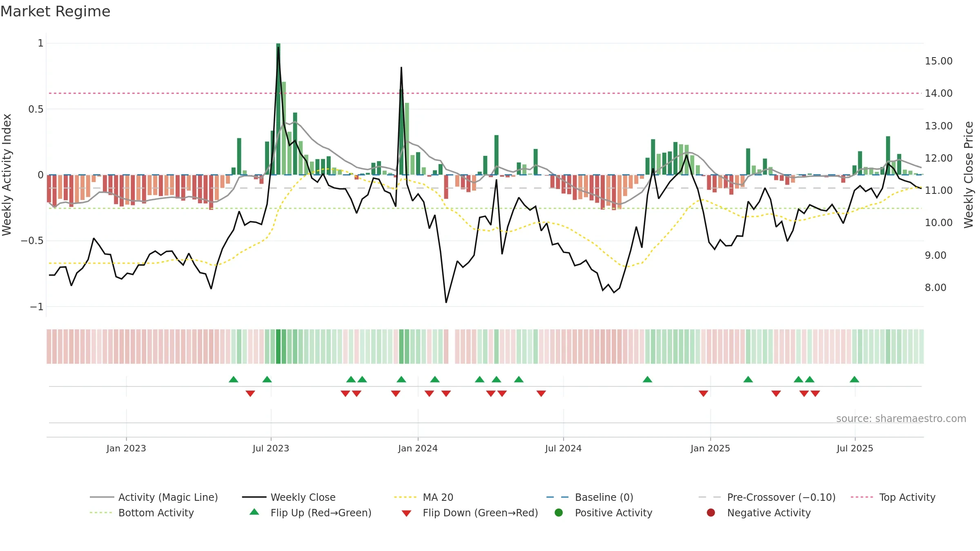Image resolution: width=980 pixels, height=551 pixels.
Task: Click the Jul 2025 axis label
Action: [x=855, y=449]
